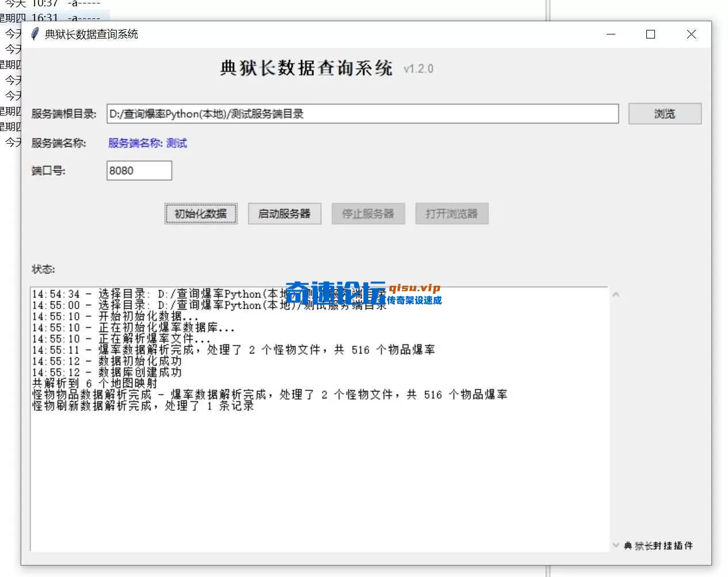Click the minimize window icon
The height and width of the screenshot is (577, 728).
point(611,34)
